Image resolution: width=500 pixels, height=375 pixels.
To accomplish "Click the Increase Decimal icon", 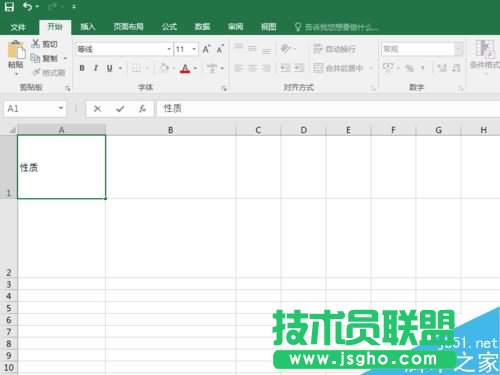I will click(442, 68).
